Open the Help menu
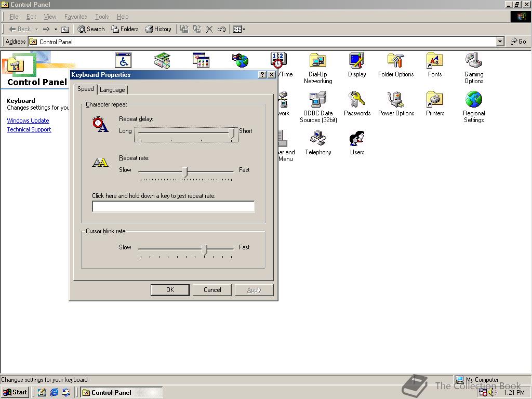The height and width of the screenshot is (399, 532). (x=123, y=17)
